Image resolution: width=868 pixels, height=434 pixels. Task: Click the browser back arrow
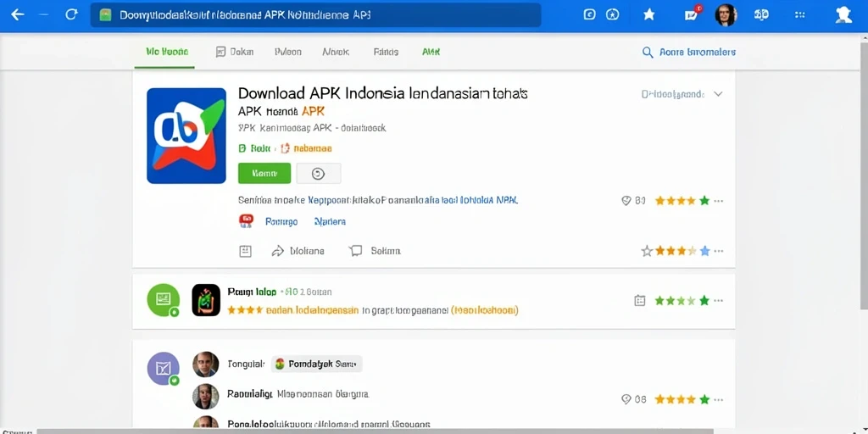tap(18, 15)
